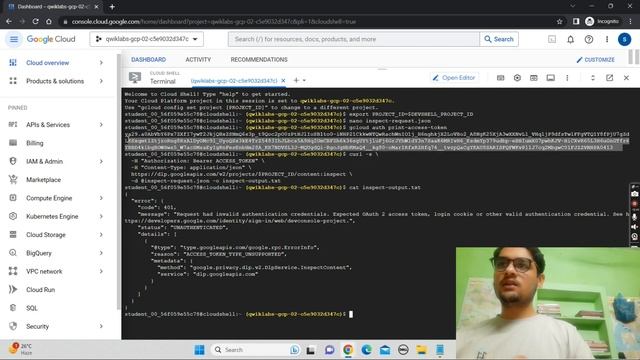Viewport: 640px width, 360px height.
Task: Close the Cloud Shell terminal tab
Action: (x=283, y=81)
